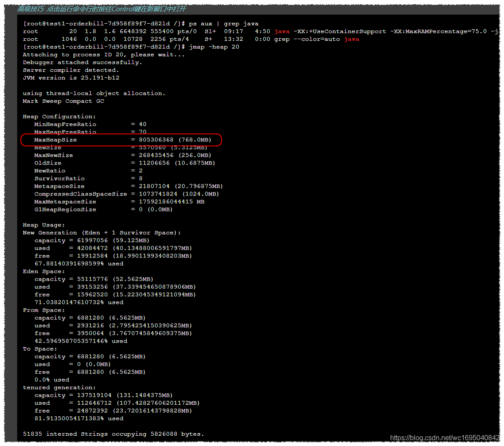
Task: Click 'Server compiler detected.' line
Action: click(x=71, y=70)
